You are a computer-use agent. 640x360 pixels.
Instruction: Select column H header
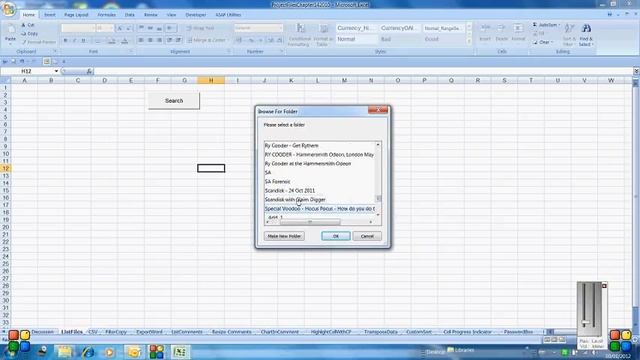tap(211, 80)
